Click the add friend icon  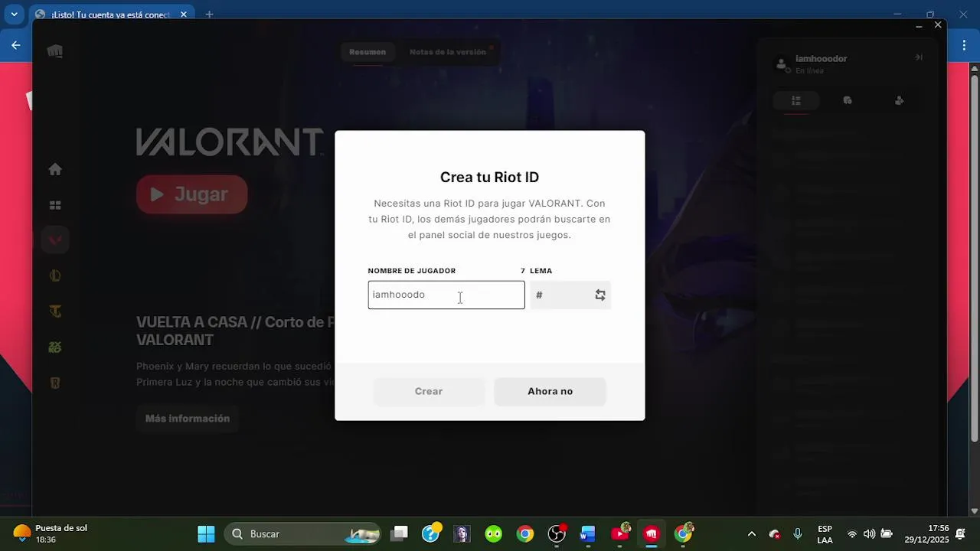pos(899,100)
